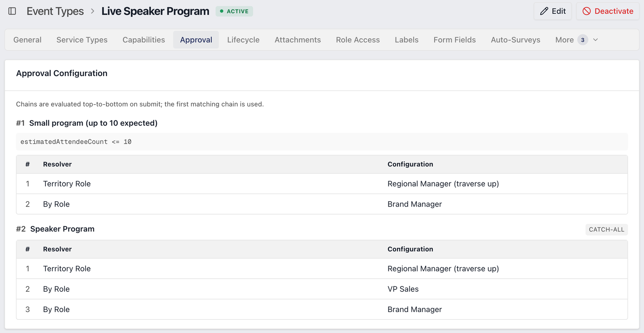This screenshot has width=644, height=333.
Task: Open the Lifecycle tab
Action: tap(244, 40)
